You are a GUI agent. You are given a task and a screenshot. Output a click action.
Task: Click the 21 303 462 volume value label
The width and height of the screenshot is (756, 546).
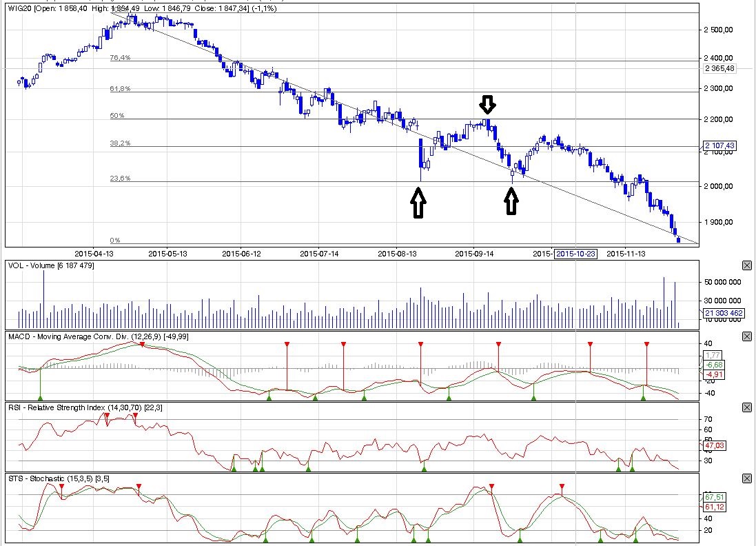(x=723, y=313)
